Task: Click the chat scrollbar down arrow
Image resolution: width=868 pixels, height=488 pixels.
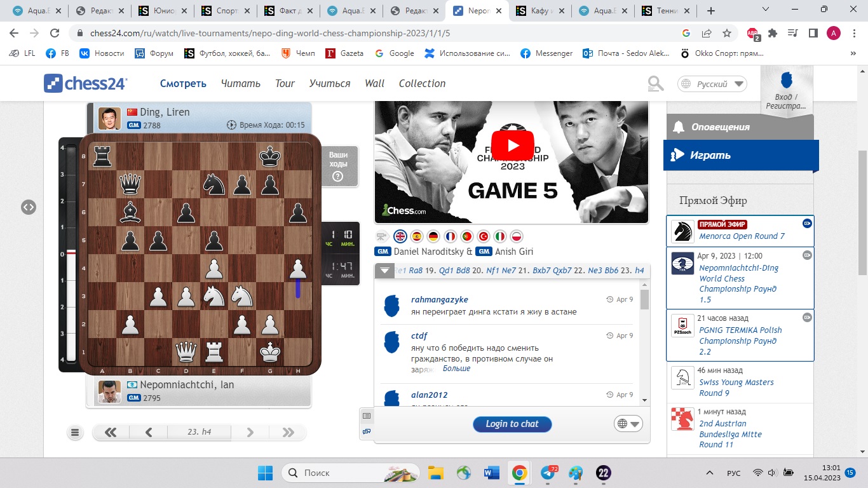Action: pyautogui.click(x=644, y=400)
